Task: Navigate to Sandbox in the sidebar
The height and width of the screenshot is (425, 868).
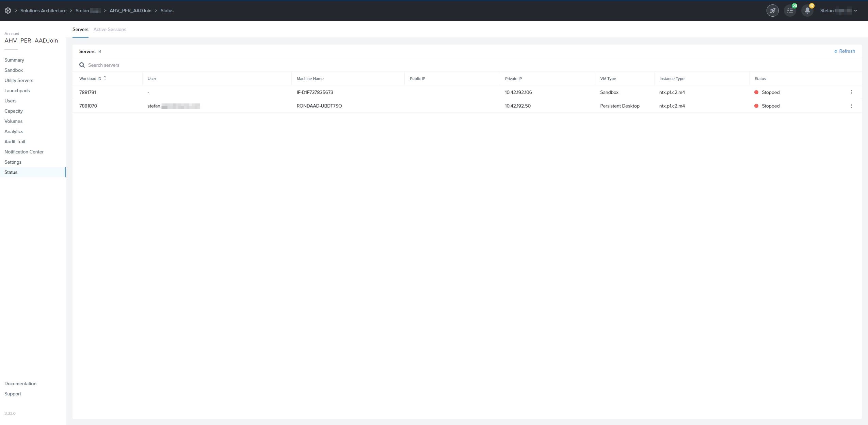Action: [x=14, y=70]
